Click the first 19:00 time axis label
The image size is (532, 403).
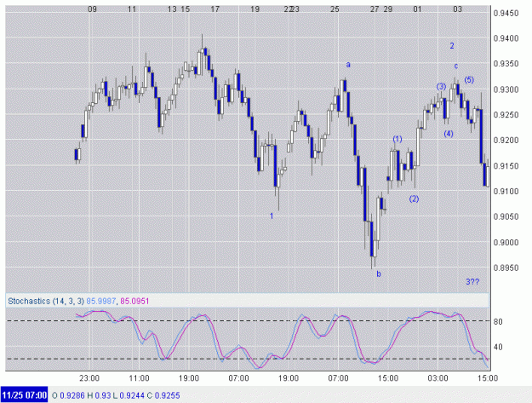[189, 378]
